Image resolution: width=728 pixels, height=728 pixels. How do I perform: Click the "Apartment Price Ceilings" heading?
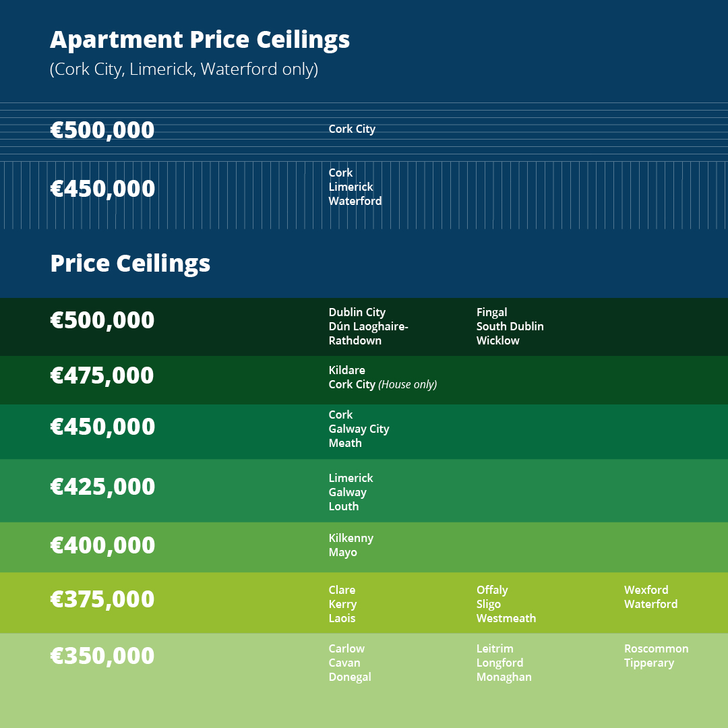pyautogui.click(x=200, y=40)
